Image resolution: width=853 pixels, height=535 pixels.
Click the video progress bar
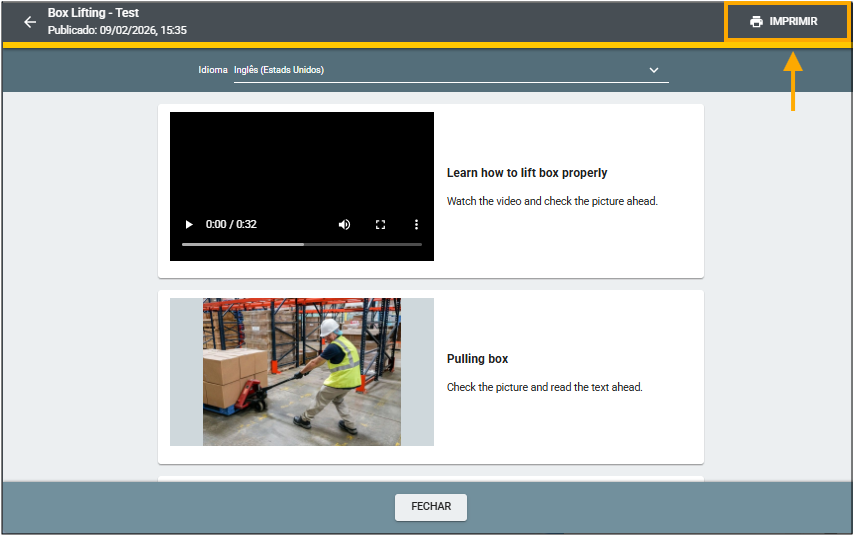click(301, 244)
